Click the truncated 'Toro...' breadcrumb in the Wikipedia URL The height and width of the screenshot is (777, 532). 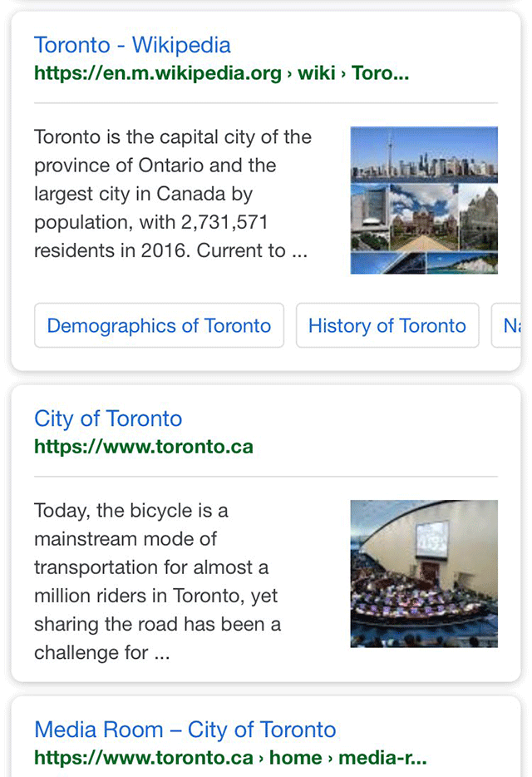tap(380, 73)
